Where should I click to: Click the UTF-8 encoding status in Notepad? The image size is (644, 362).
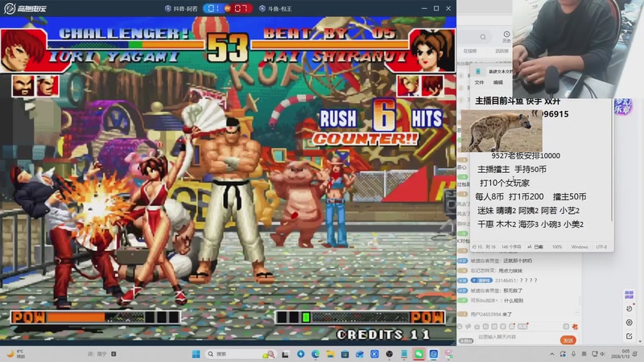(x=601, y=247)
